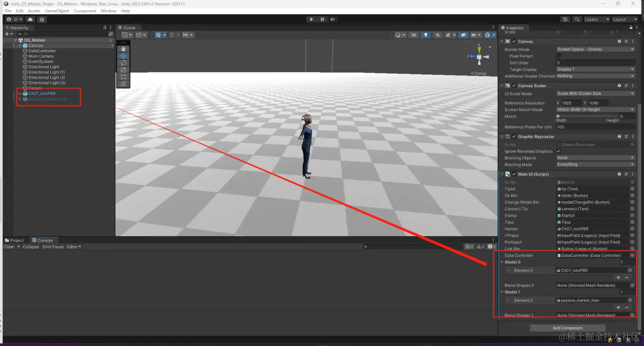The height and width of the screenshot is (346, 644).
Task: Collapse the Model 0 list
Action: (x=502, y=262)
